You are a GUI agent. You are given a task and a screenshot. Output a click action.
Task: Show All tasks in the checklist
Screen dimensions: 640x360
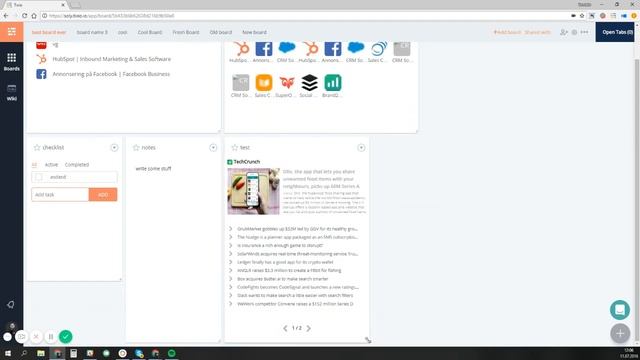coord(34,165)
